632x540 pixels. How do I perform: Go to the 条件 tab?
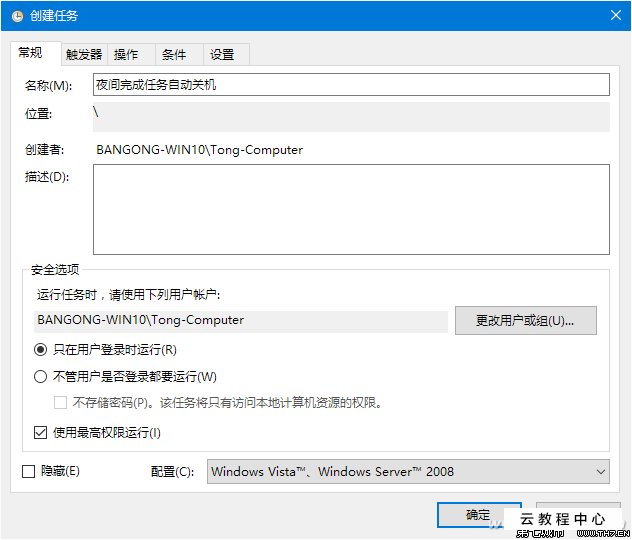tap(174, 55)
